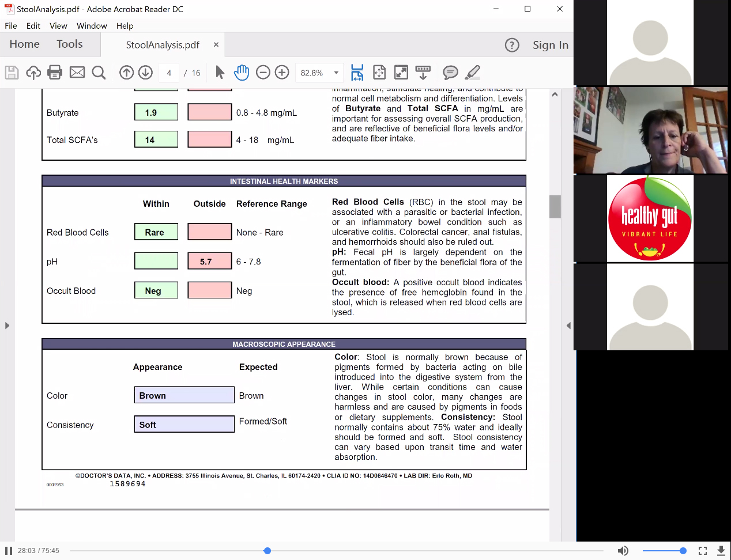This screenshot has height=560, width=731.
Task: Click the Print file icon
Action: [x=55, y=73]
